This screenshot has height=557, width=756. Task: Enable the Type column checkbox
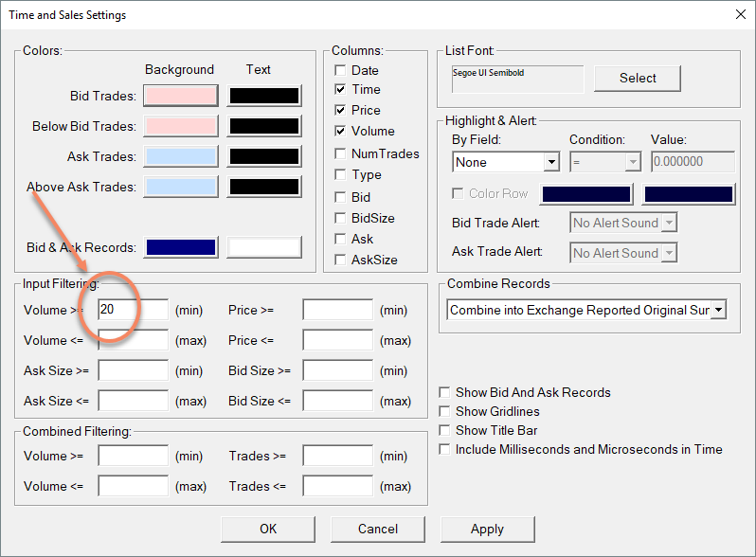pos(340,174)
